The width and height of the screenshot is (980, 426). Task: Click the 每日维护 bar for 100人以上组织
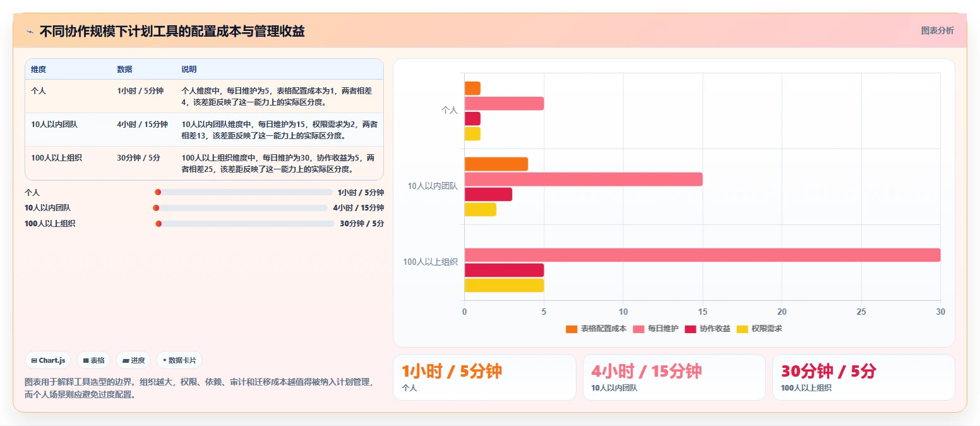click(x=702, y=255)
